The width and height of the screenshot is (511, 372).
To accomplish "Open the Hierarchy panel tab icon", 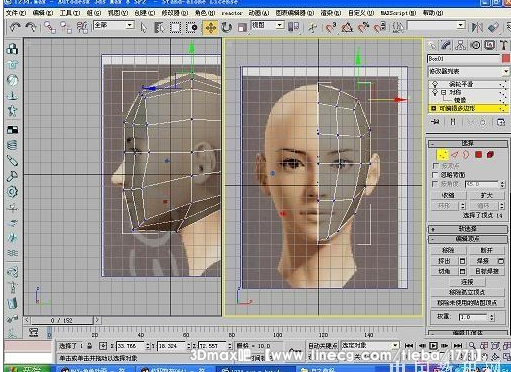I will tap(461, 45).
